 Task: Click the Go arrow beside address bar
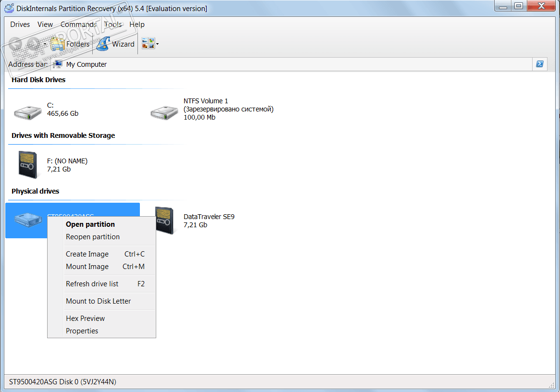coord(540,64)
